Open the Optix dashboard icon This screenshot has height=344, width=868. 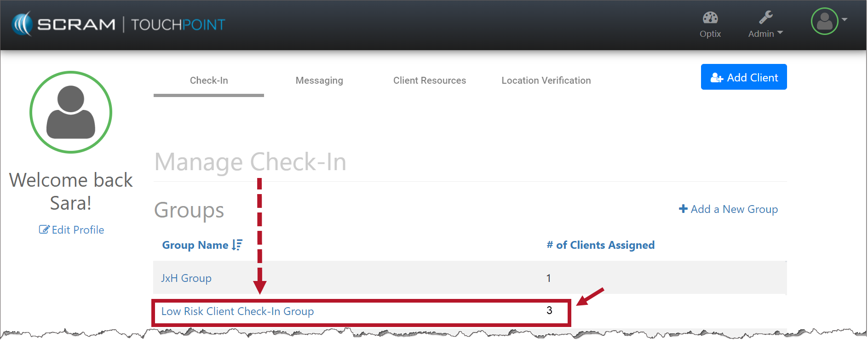[710, 18]
